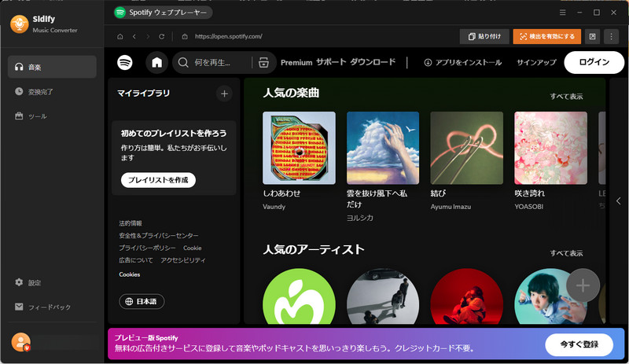Viewport: 629px width, 364px height.
Task: Open the 結び album cover
Action: click(x=466, y=148)
